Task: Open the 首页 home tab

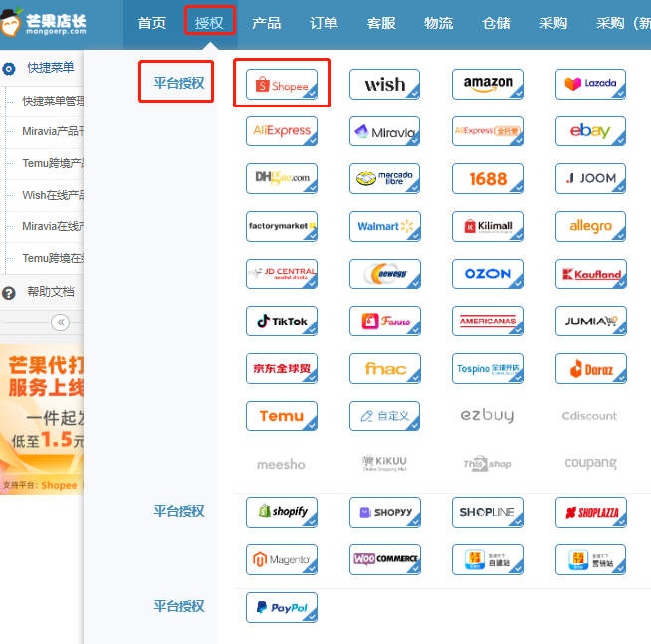Action: (152, 23)
